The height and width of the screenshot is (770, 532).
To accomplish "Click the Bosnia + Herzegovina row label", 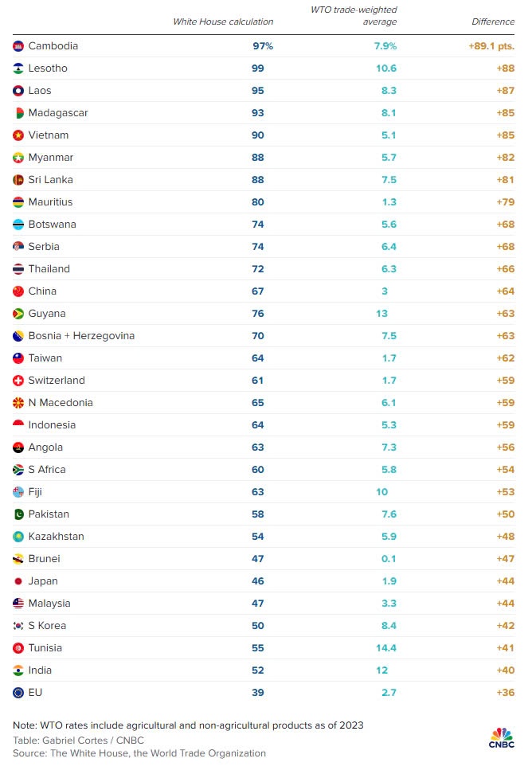I will click(81, 336).
